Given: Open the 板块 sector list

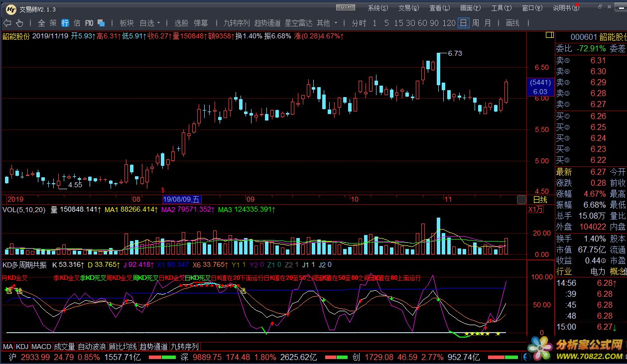Looking at the screenshot, I should [x=126, y=23].
